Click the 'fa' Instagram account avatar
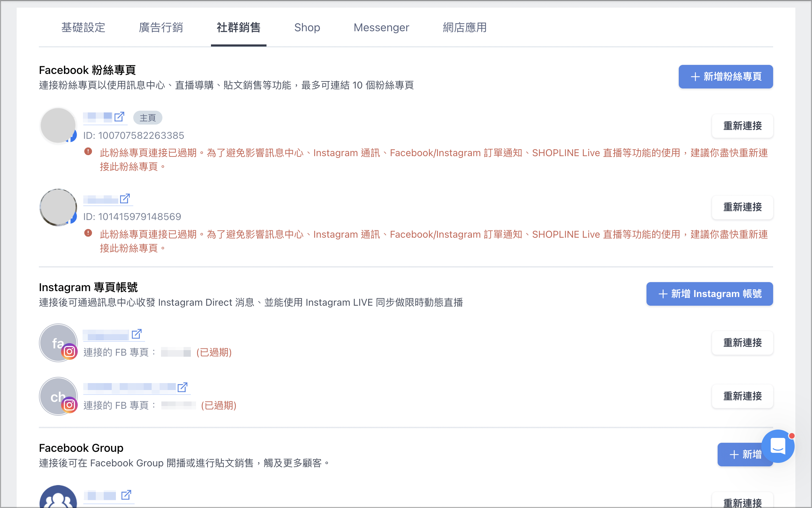 (58, 343)
